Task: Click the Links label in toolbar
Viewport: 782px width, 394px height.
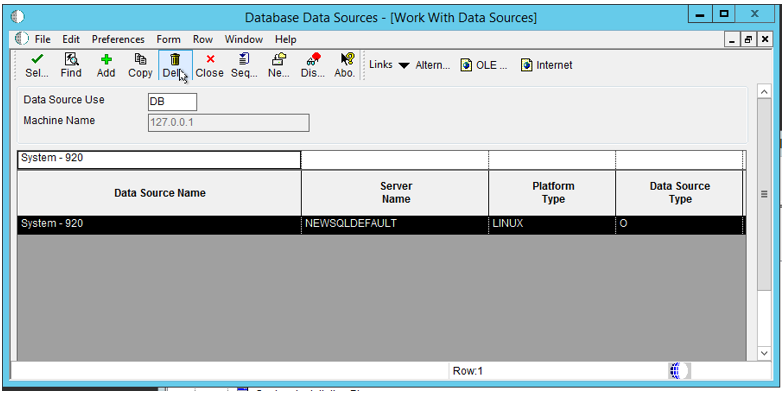Action: tap(381, 65)
